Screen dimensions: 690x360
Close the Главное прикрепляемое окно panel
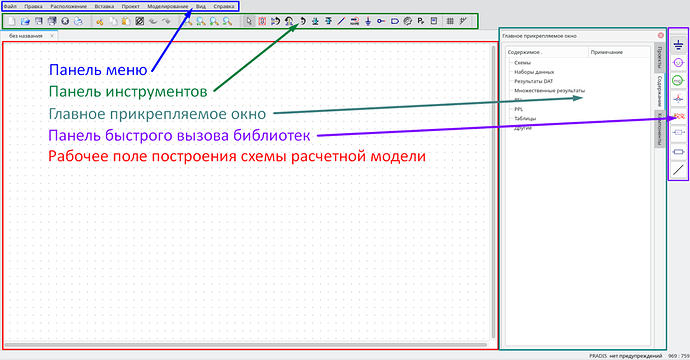[661, 36]
